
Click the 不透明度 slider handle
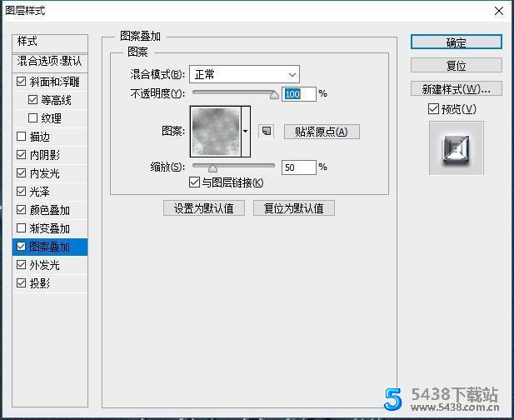(x=274, y=95)
